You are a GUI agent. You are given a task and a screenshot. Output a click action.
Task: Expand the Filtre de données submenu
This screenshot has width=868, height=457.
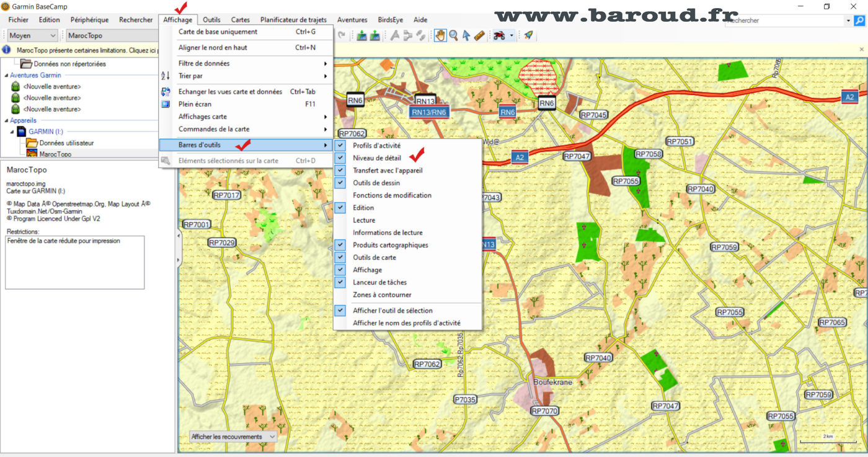pos(246,63)
